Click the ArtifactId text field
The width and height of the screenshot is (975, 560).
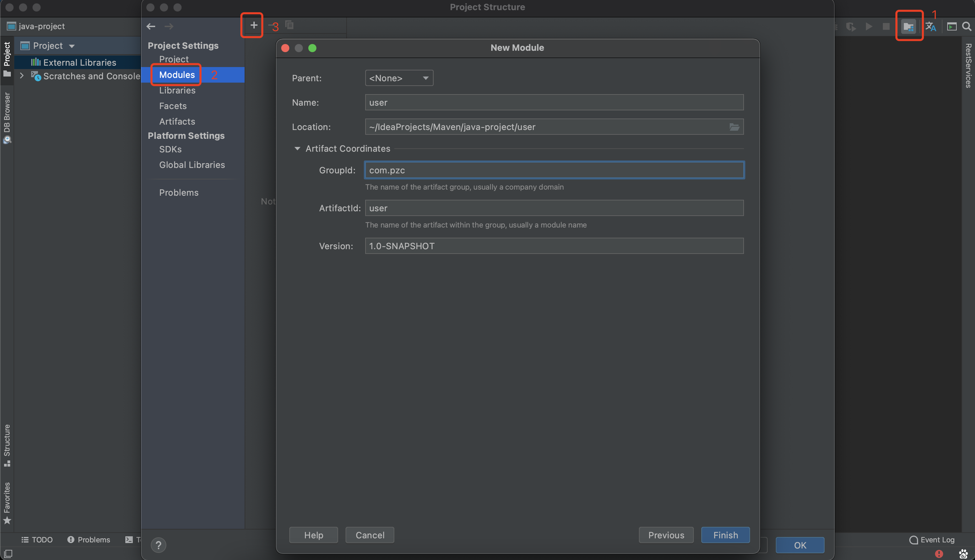coord(554,208)
